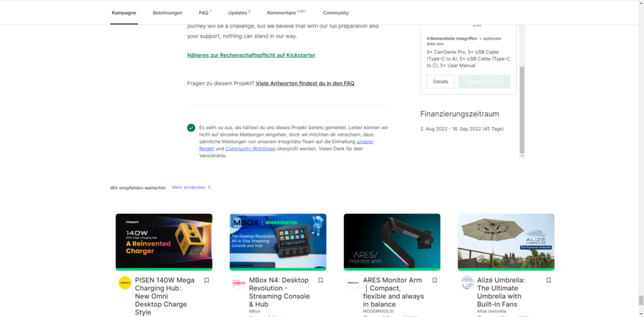Open the Community-Richtlinien link
Screen dimensions: 644x317
pos(250,148)
